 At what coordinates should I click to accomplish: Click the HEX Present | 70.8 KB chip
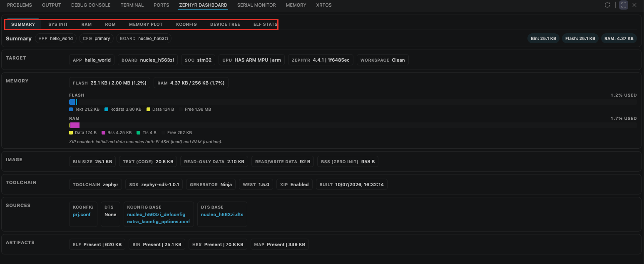click(x=217, y=244)
